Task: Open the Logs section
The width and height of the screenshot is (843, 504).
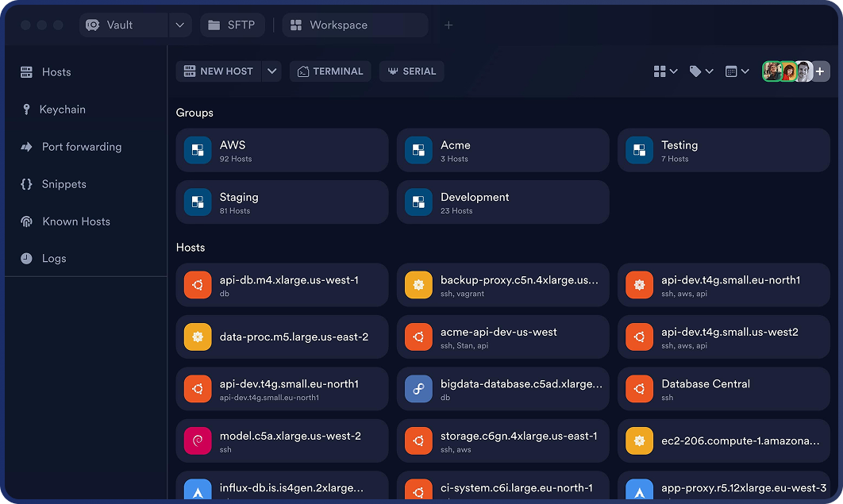Action: coord(54,257)
